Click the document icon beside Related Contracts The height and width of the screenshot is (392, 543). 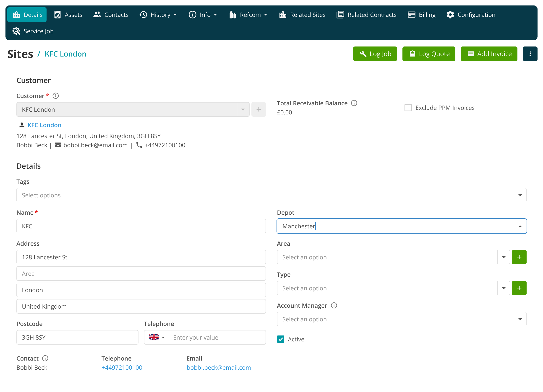[x=340, y=15]
